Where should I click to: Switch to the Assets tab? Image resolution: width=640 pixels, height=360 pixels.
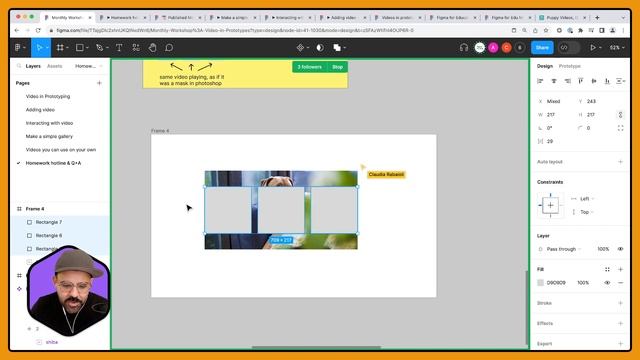click(x=55, y=66)
